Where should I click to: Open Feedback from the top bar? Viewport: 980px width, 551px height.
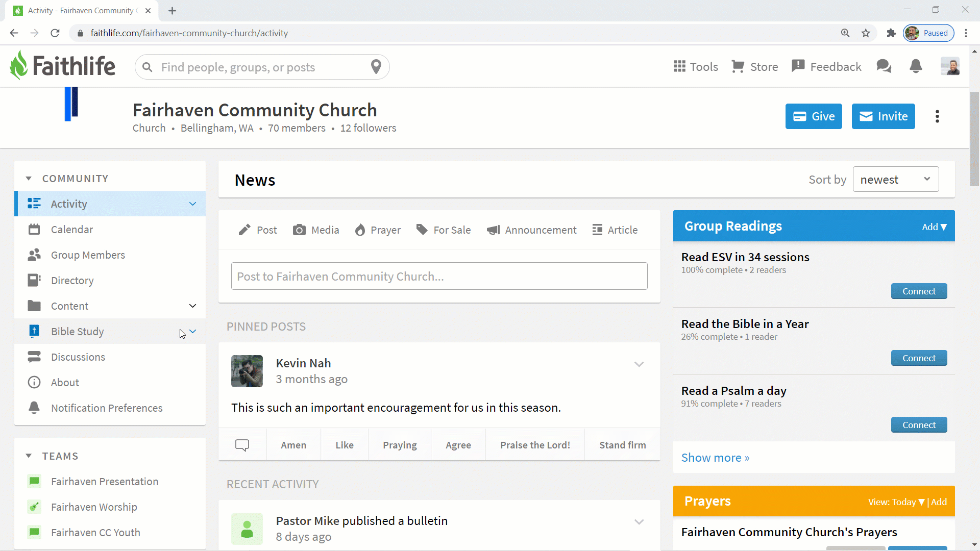click(x=826, y=67)
